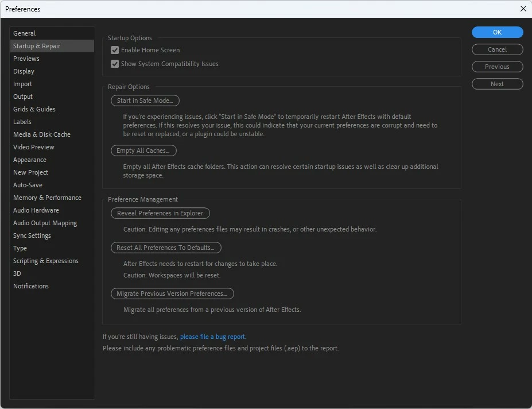Go to Auto-Save preferences
The height and width of the screenshot is (409, 532).
click(52, 185)
